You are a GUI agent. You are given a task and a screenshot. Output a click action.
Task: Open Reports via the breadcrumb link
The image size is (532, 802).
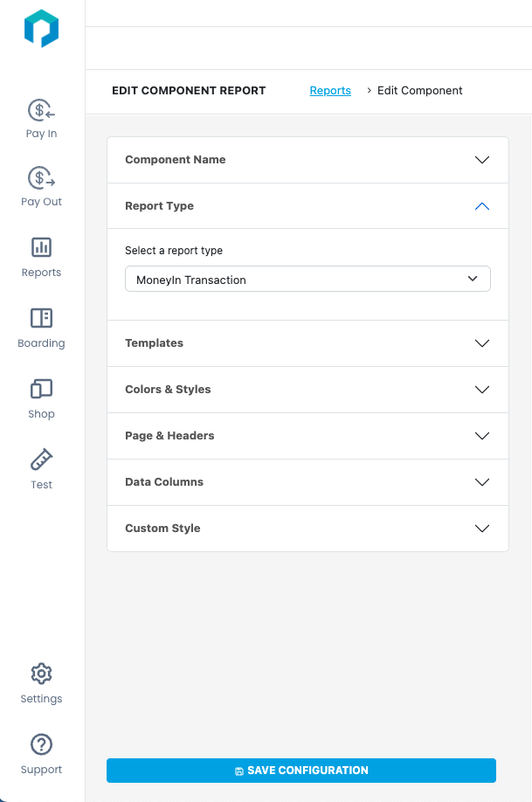pyautogui.click(x=330, y=90)
